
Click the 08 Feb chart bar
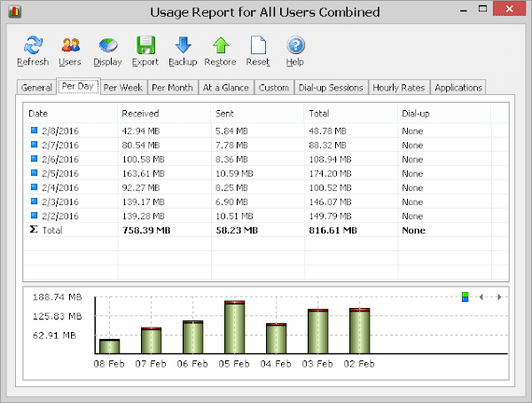point(110,346)
